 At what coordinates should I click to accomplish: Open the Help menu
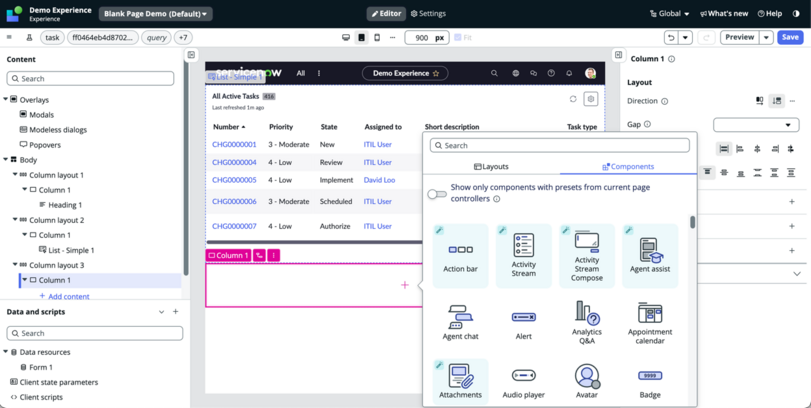(x=770, y=14)
